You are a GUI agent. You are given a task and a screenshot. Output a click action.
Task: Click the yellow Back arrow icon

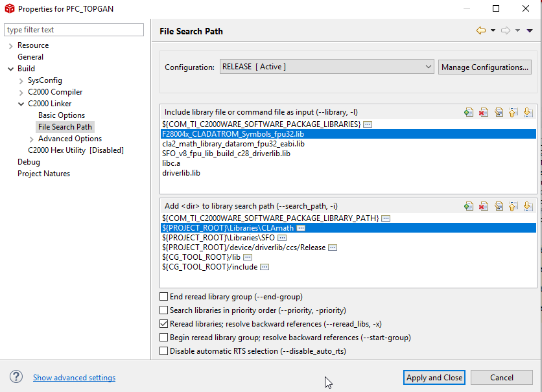480,30
